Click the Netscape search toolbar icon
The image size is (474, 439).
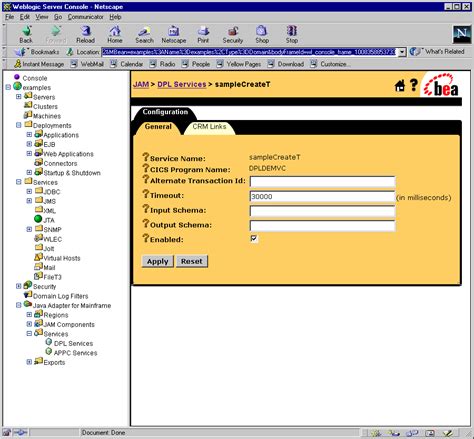[144, 34]
